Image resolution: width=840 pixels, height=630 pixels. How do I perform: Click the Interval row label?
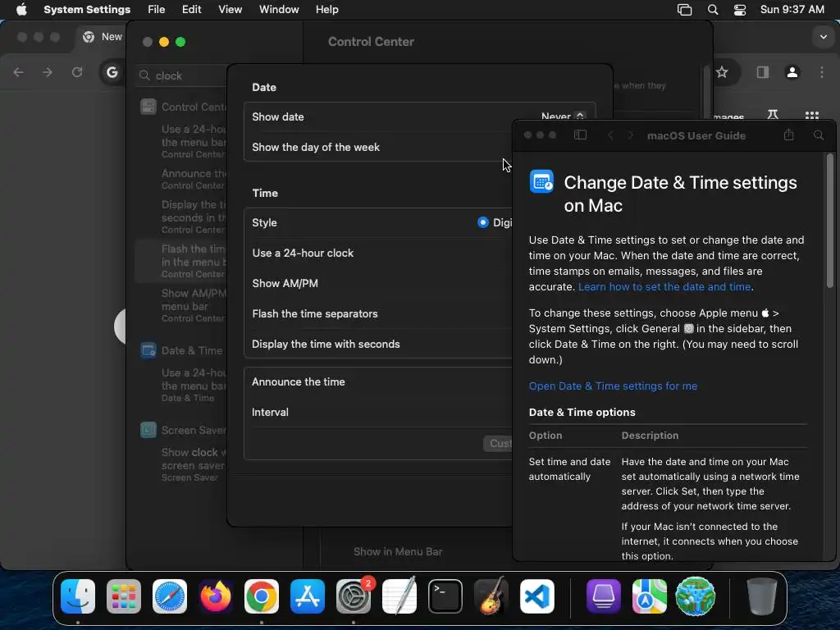[270, 412]
